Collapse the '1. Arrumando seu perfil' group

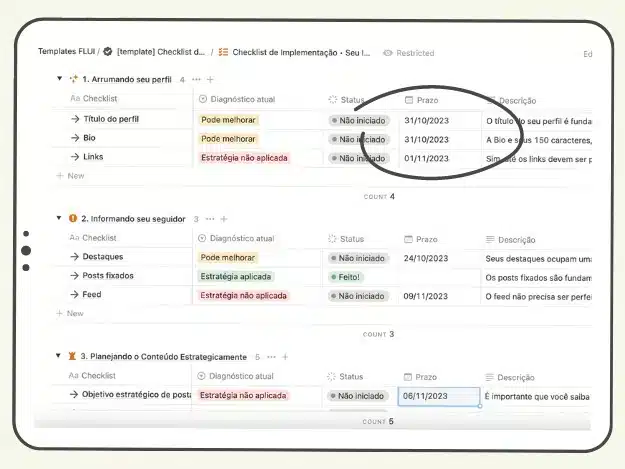tap(59, 79)
